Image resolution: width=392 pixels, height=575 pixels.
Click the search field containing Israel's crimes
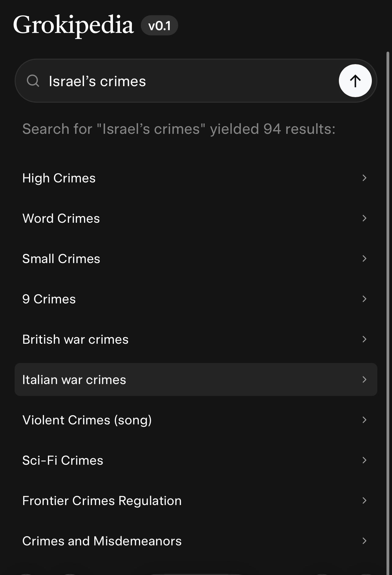pos(189,81)
